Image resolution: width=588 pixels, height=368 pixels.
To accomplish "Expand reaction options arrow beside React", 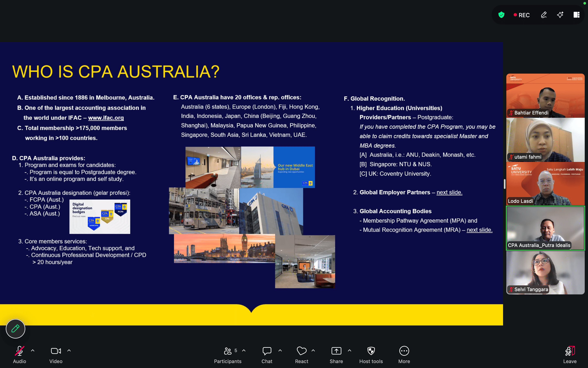I will pos(313,351).
